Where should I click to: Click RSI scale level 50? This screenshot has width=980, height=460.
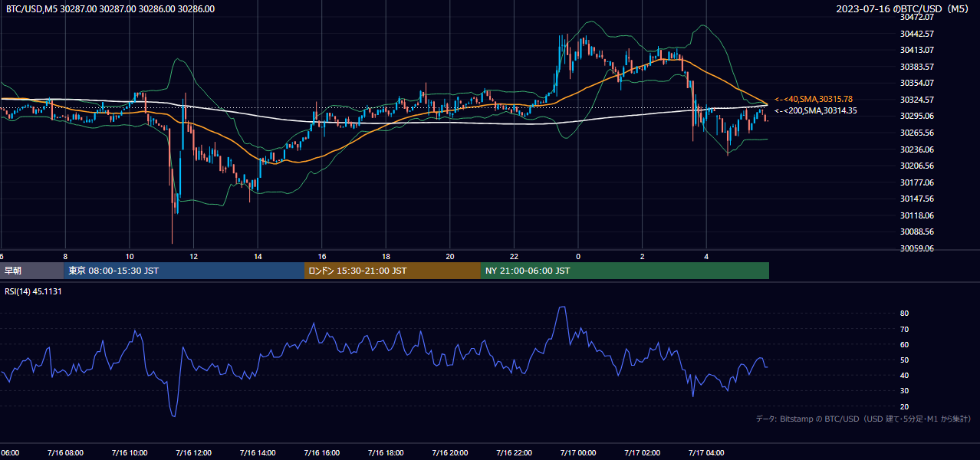click(x=905, y=360)
